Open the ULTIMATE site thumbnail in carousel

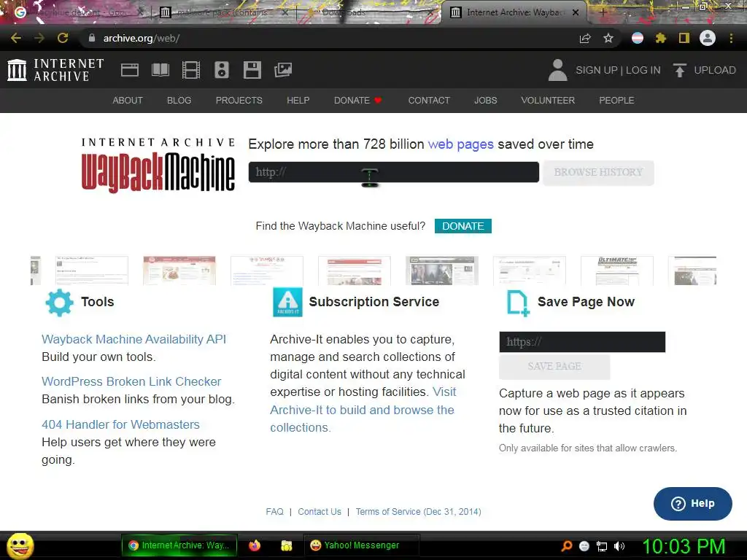tap(617, 271)
